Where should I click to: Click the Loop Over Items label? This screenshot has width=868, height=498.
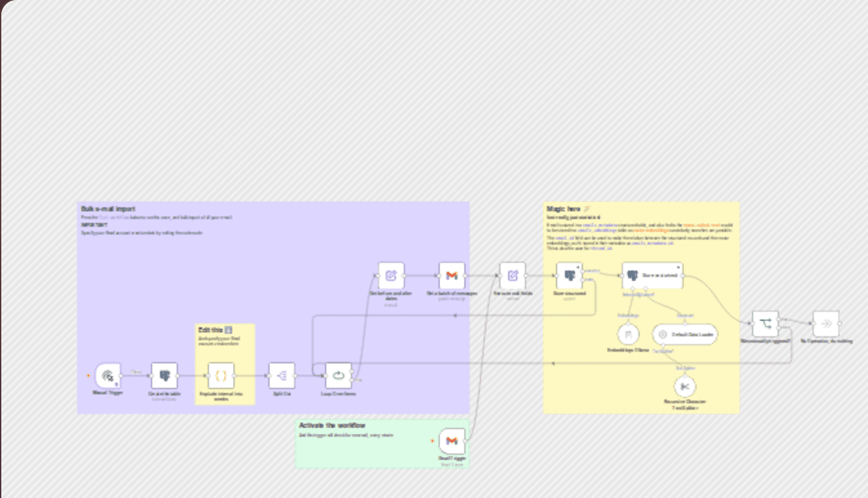[x=339, y=393]
